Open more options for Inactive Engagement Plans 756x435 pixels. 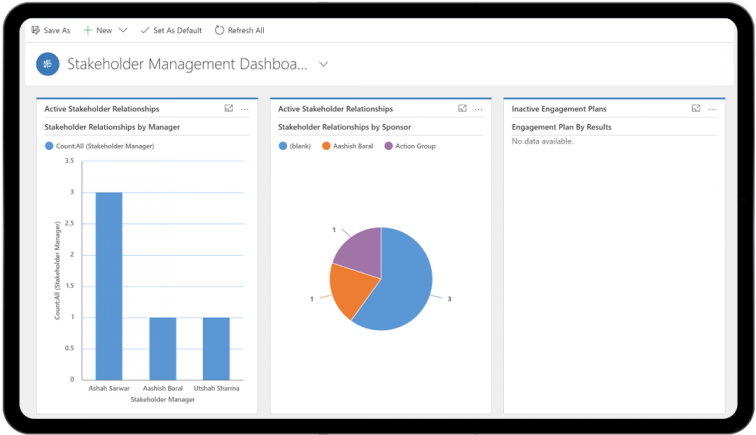click(x=712, y=109)
